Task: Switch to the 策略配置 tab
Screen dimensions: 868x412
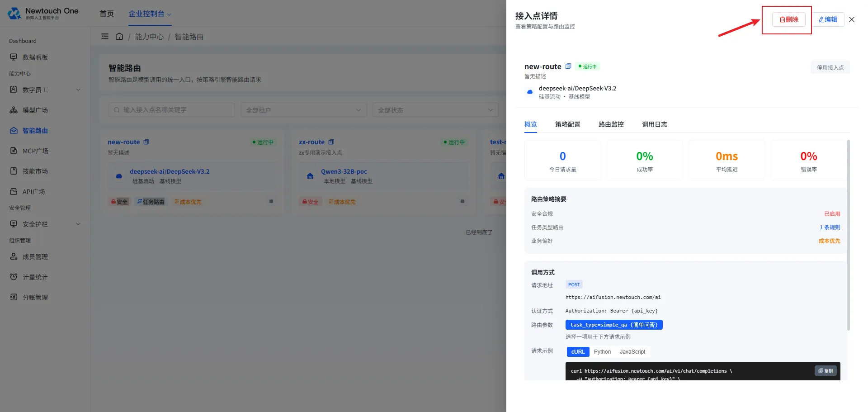Action: click(567, 124)
